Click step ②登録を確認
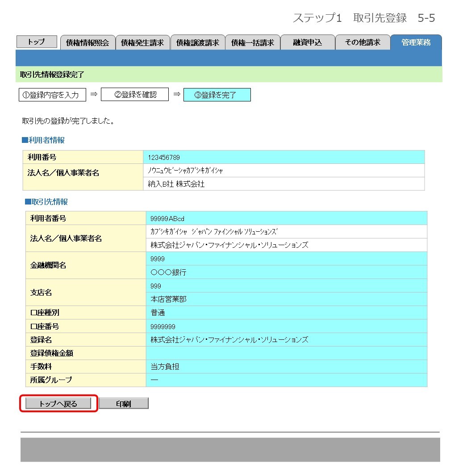 click(135, 94)
